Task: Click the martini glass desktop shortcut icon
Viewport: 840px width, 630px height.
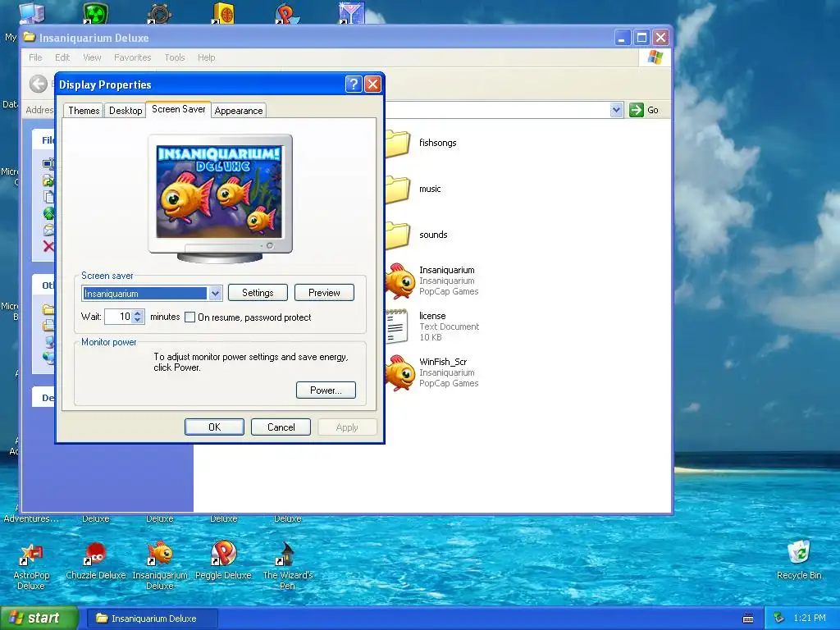Action: coord(351,13)
